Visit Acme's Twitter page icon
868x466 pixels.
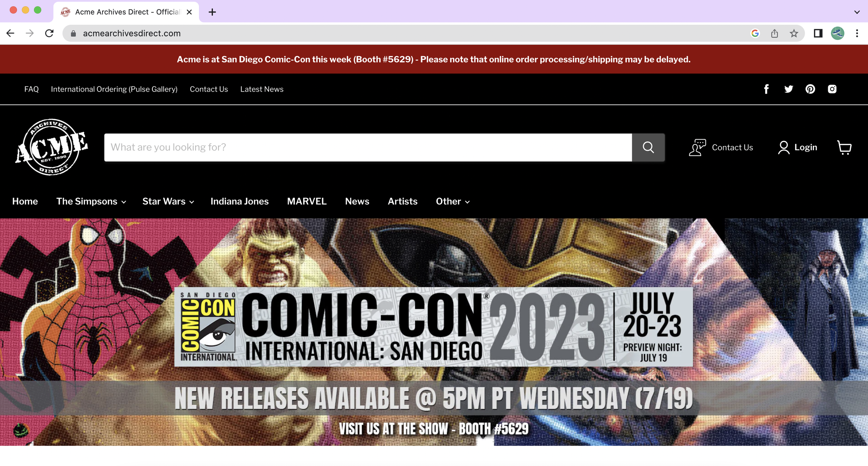point(788,89)
